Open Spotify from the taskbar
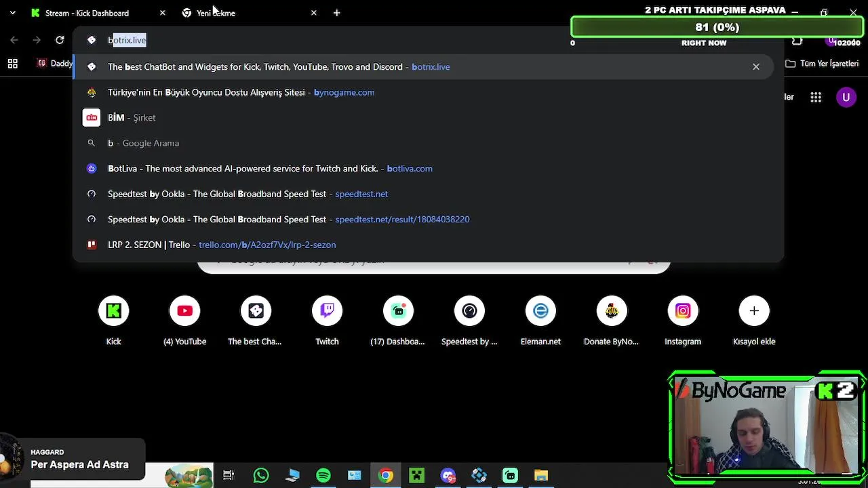The width and height of the screenshot is (868, 488). (323, 476)
